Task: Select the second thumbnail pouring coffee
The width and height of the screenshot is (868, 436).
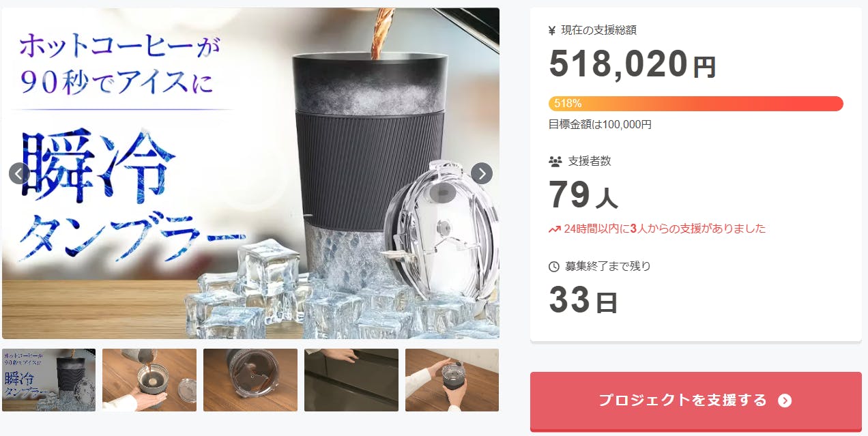Action: tap(149, 380)
